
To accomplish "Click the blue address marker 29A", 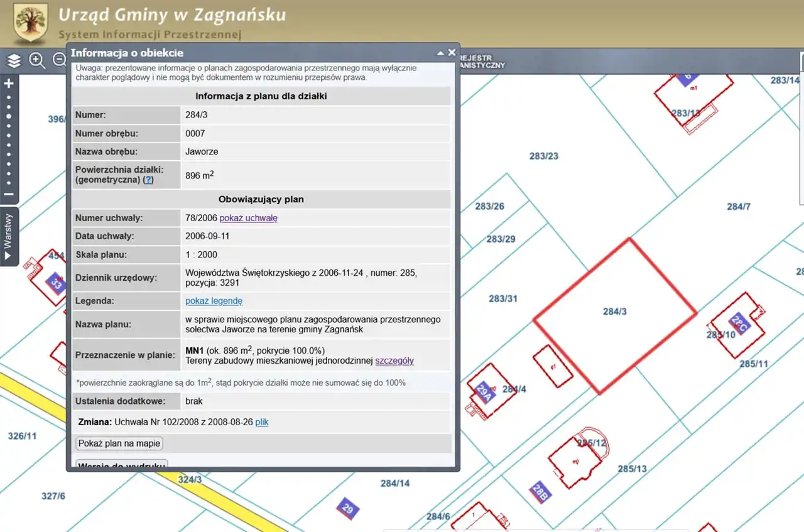I will (x=483, y=392).
